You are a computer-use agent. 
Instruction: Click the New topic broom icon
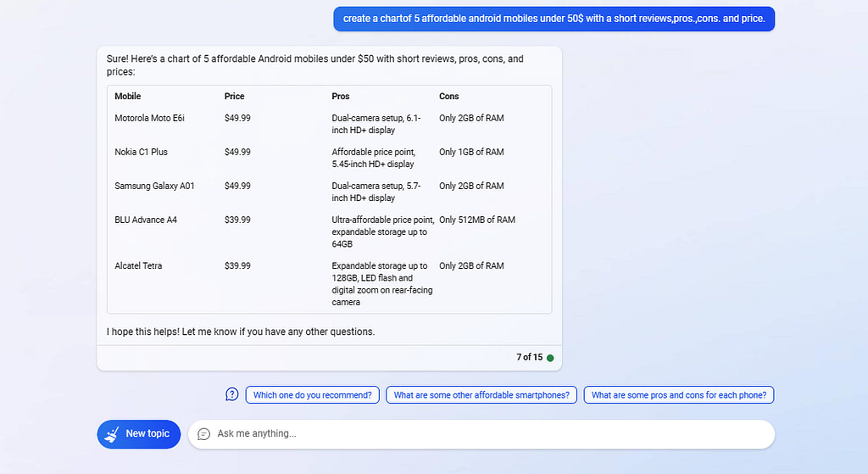coord(112,434)
